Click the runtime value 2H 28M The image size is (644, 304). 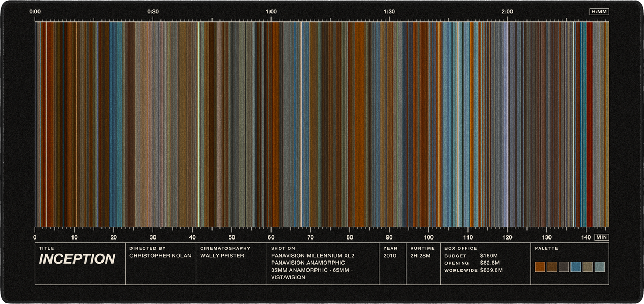point(420,256)
